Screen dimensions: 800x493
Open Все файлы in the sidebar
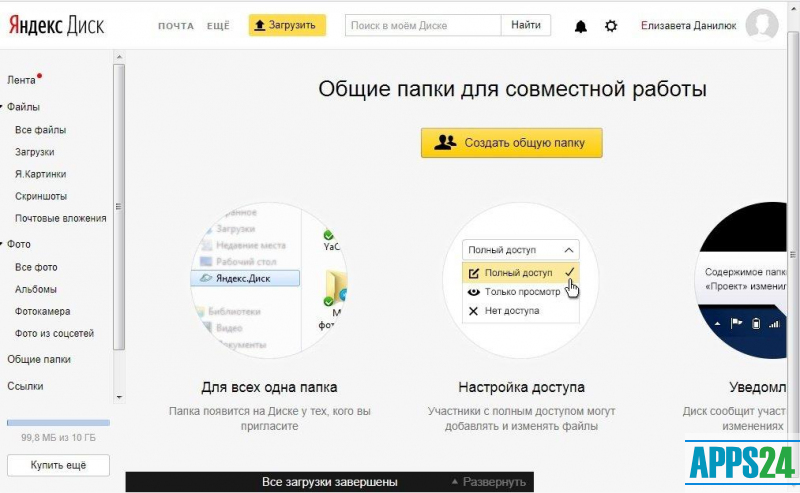point(40,130)
